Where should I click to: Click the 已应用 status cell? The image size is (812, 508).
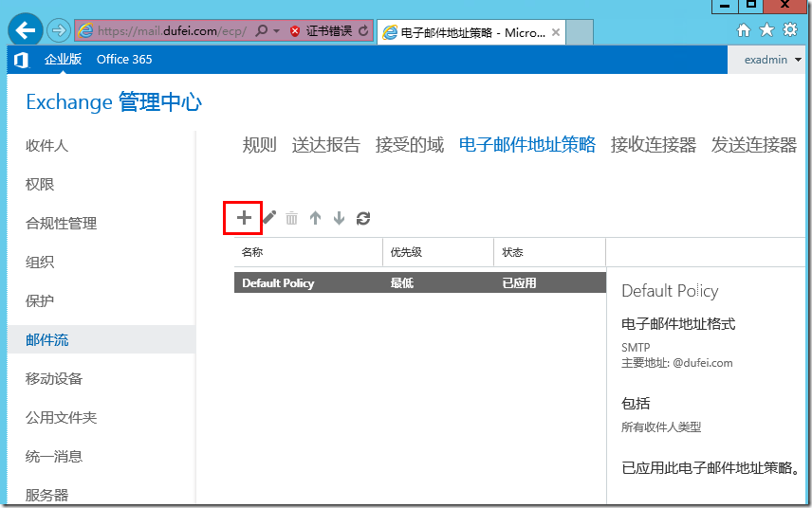click(519, 283)
